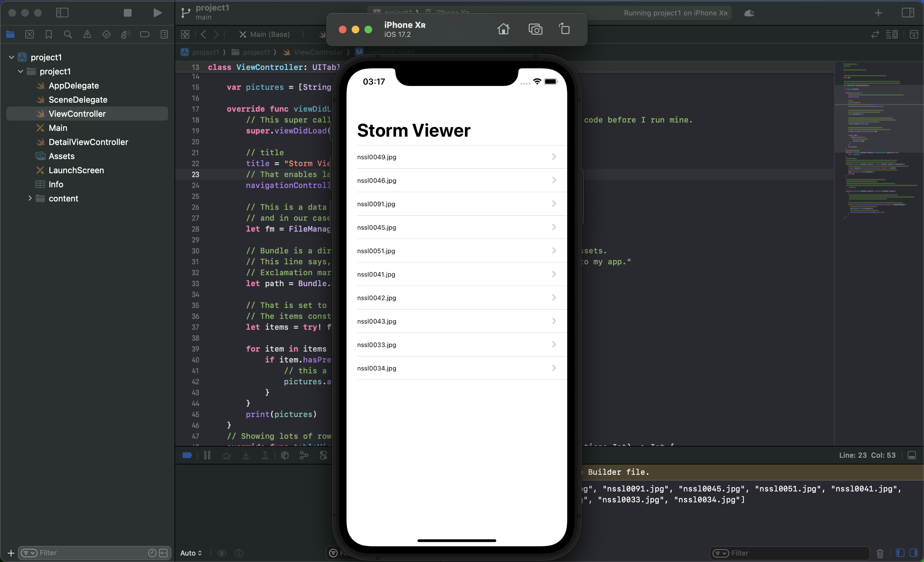Viewport: 924px width, 562px height.
Task: Take Simulator screenshot with camera icon
Action: pos(535,29)
